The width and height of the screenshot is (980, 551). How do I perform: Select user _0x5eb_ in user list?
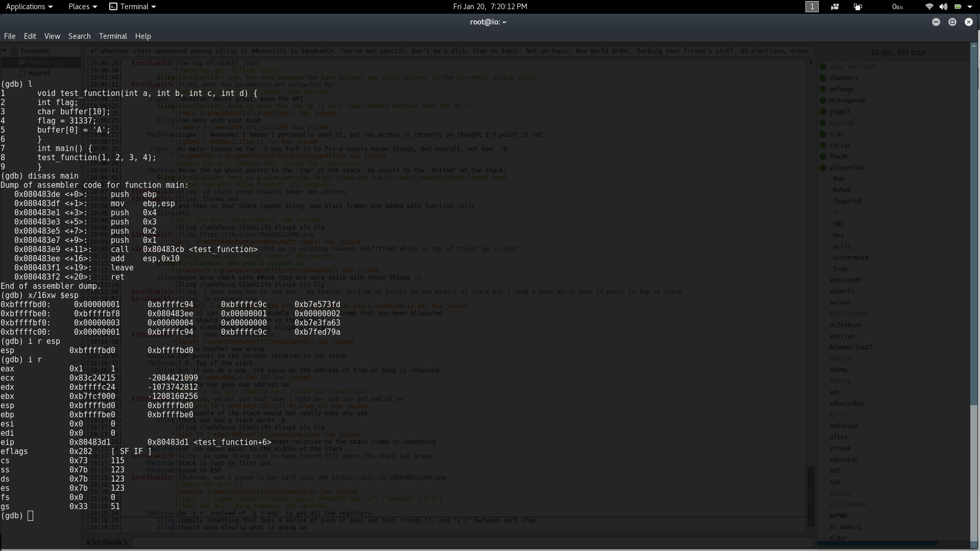tap(842, 190)
